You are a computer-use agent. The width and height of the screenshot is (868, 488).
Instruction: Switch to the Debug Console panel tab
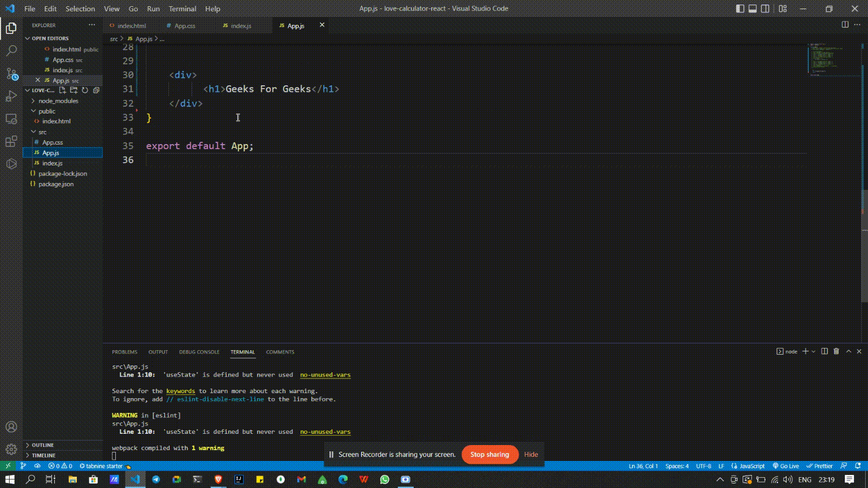click(x=199, y=352)
